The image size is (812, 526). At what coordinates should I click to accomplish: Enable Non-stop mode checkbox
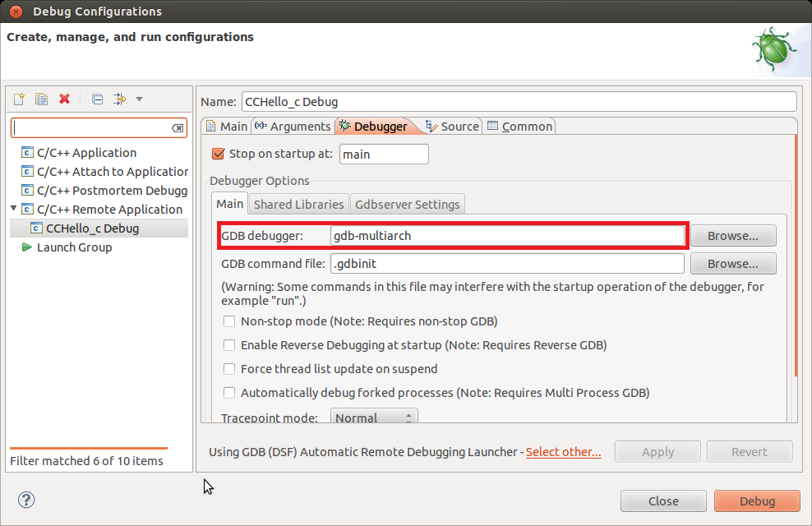click(x=229, y=321)
